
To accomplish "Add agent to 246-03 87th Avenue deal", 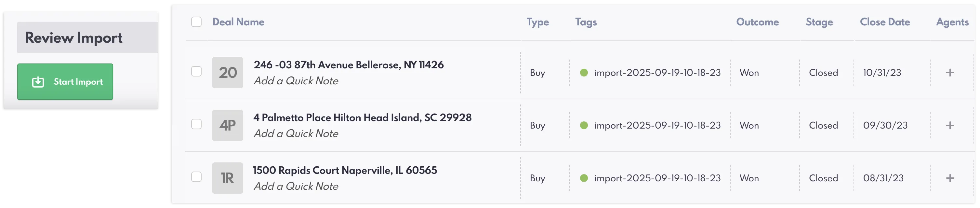I will [x=950, y=73].
